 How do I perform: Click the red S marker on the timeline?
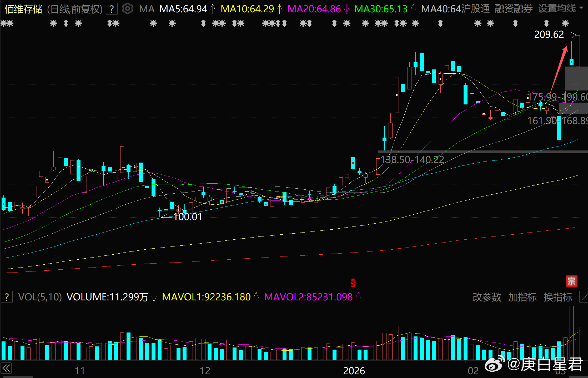(x=353, y=283)
